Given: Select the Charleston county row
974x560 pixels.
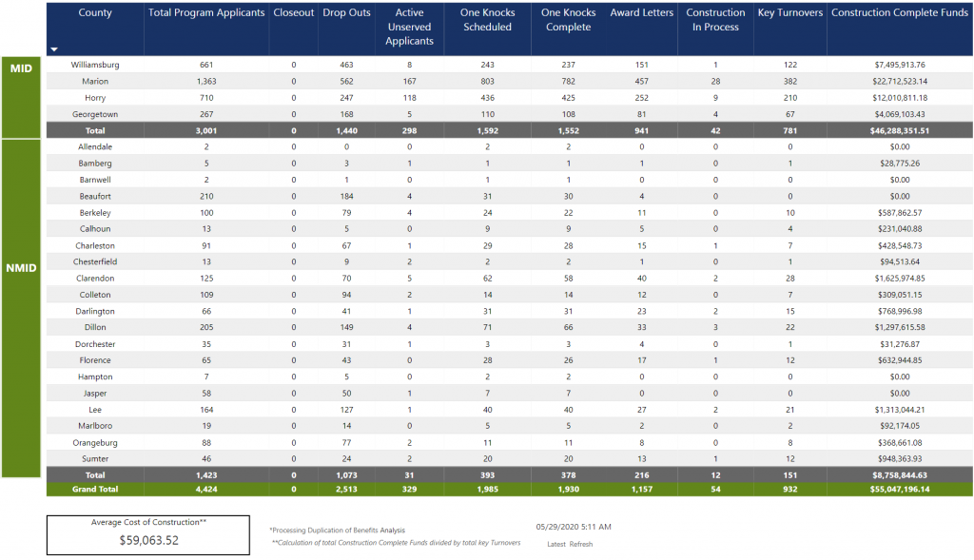Looking at the screenshot, I should [510, 245].
